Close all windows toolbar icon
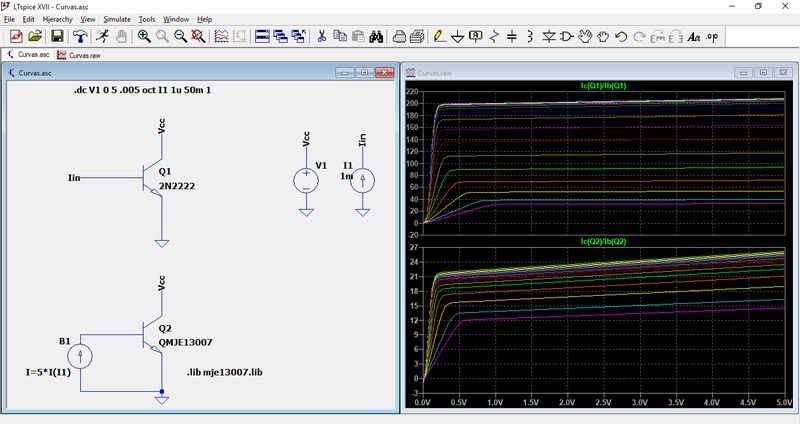The image size is (800, 424). 298,36
